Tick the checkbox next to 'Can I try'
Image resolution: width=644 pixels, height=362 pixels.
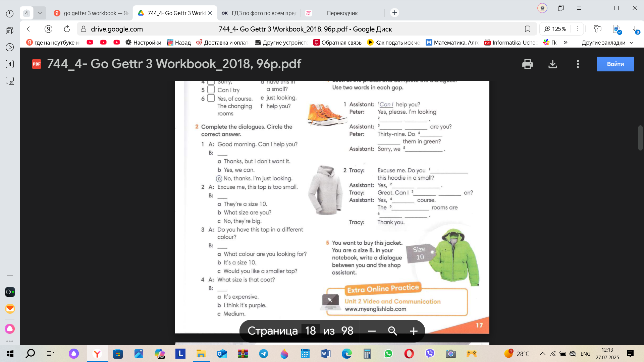(211, 89)
